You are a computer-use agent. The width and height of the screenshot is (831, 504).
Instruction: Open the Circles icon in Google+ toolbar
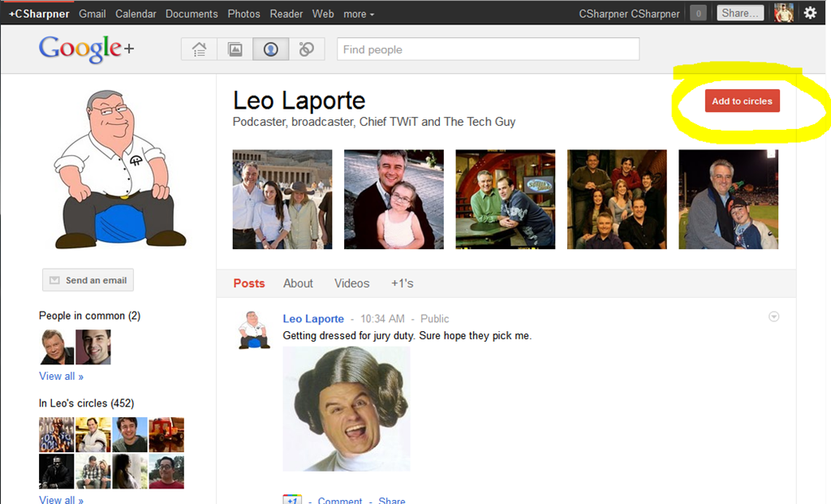click(306, 50)
